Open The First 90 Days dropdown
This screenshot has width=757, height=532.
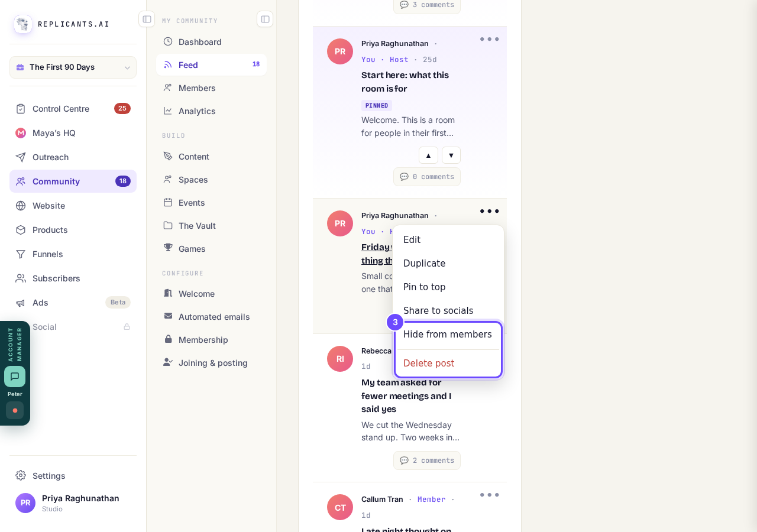(x=73, y=67)
